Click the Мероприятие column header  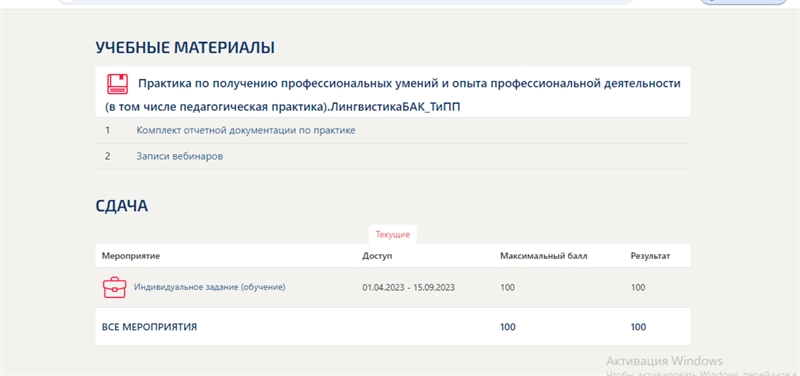click(x=131, y=256)
